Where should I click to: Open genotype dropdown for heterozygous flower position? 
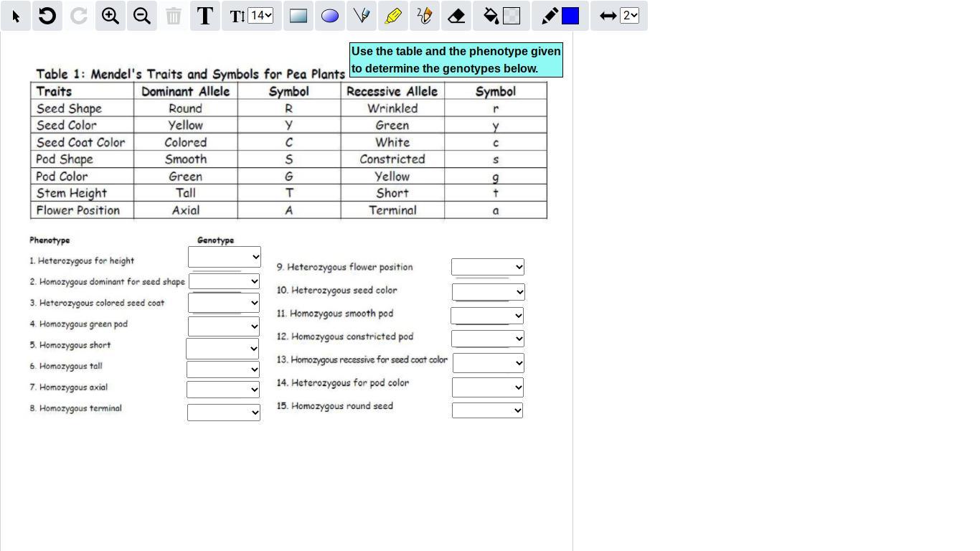point(488,267)
